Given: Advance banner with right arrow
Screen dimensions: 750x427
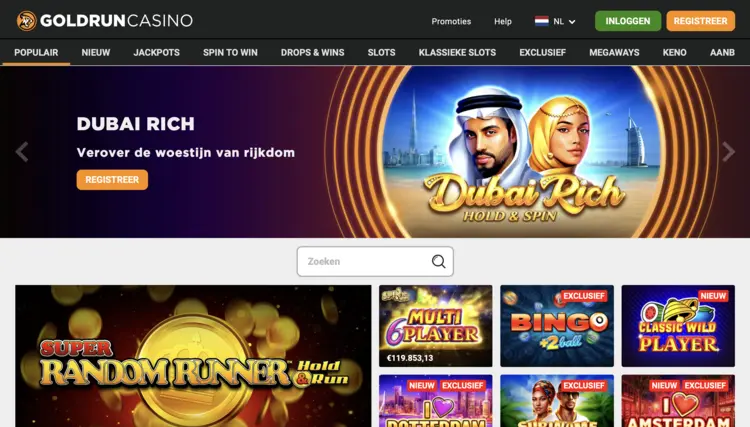Looking at the screenshot, I should point(728,152).
